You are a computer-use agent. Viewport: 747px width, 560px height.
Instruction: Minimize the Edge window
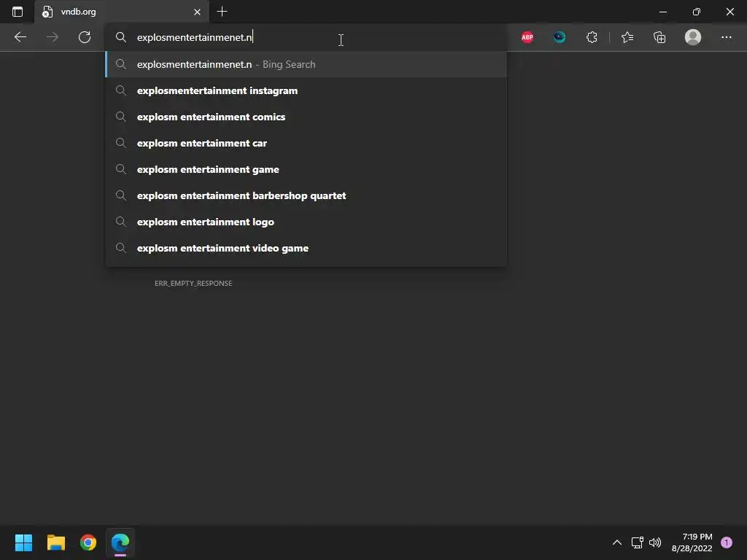pyautogui.click(x=663, y=12)
